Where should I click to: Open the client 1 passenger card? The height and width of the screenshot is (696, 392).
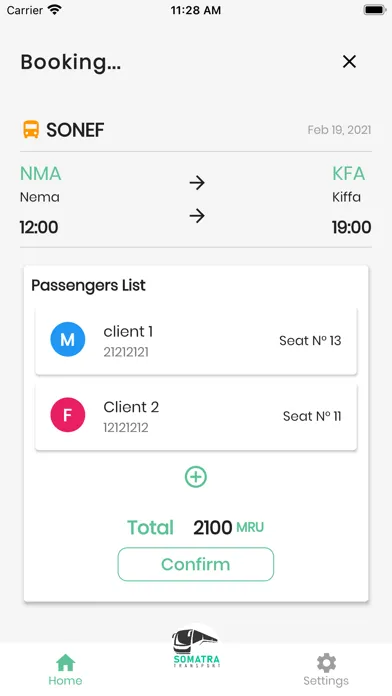click(x=196, y=341)
